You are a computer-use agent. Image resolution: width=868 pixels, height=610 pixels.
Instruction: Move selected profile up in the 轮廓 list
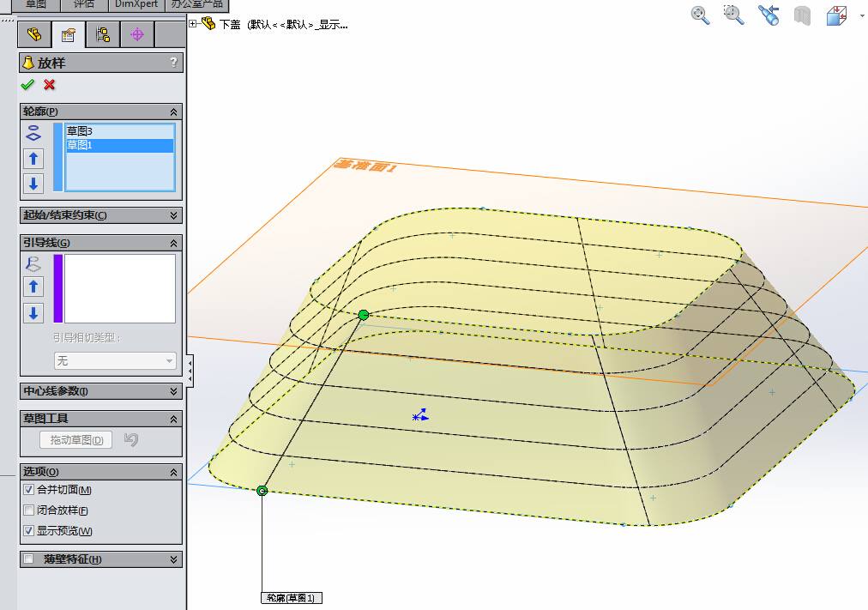click(33, 159)
